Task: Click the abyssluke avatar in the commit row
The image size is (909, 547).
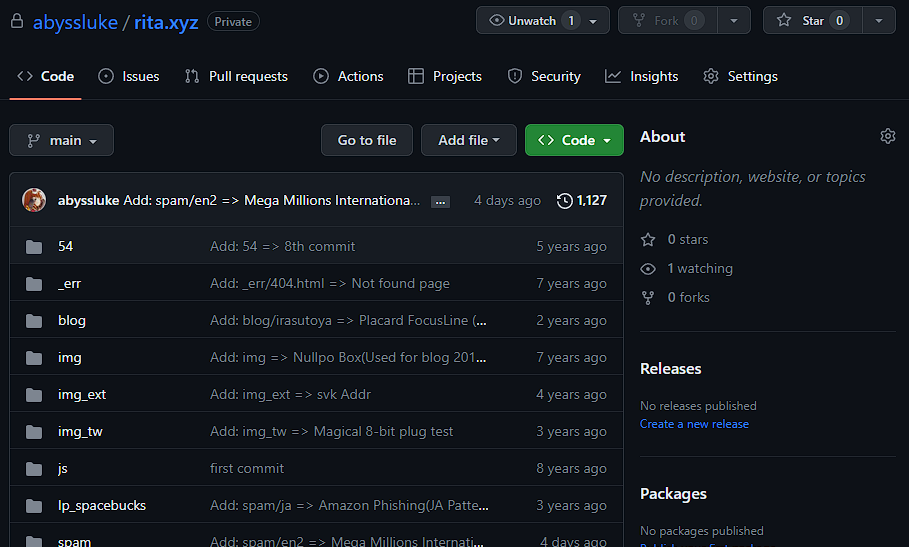Action: 34,200
